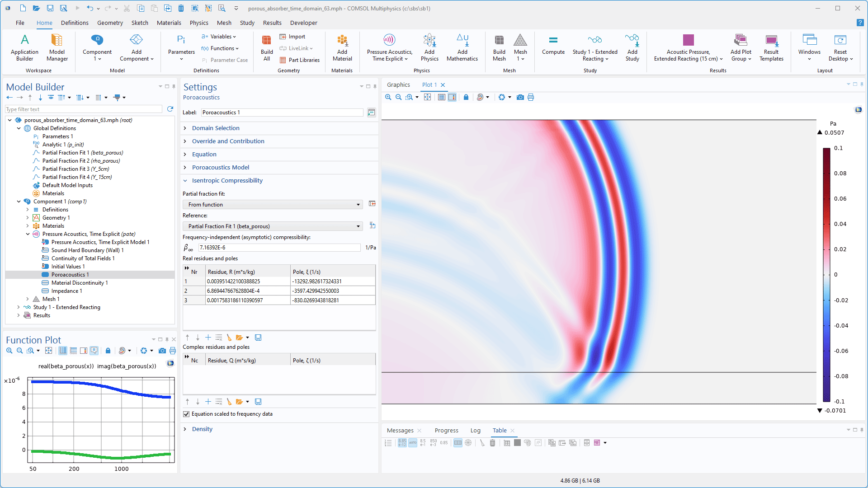868x488 pixels.
Task: Click Add Material in the ribbon
Action: click(x=342, y=47)
